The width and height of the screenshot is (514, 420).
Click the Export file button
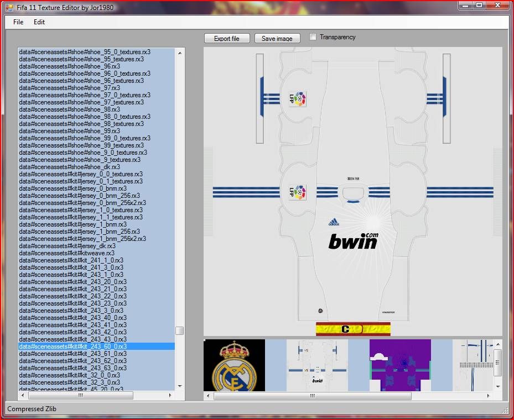(226, 39)
